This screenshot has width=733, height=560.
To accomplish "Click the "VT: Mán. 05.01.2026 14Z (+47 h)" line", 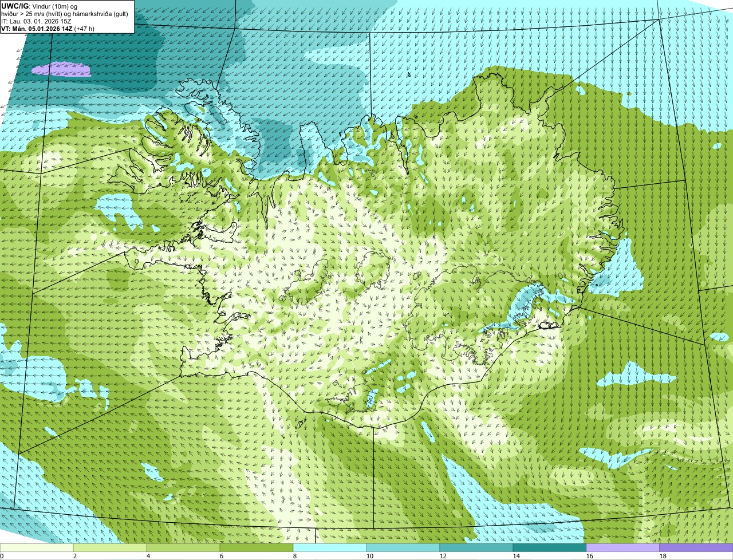I will pos(48,29).
